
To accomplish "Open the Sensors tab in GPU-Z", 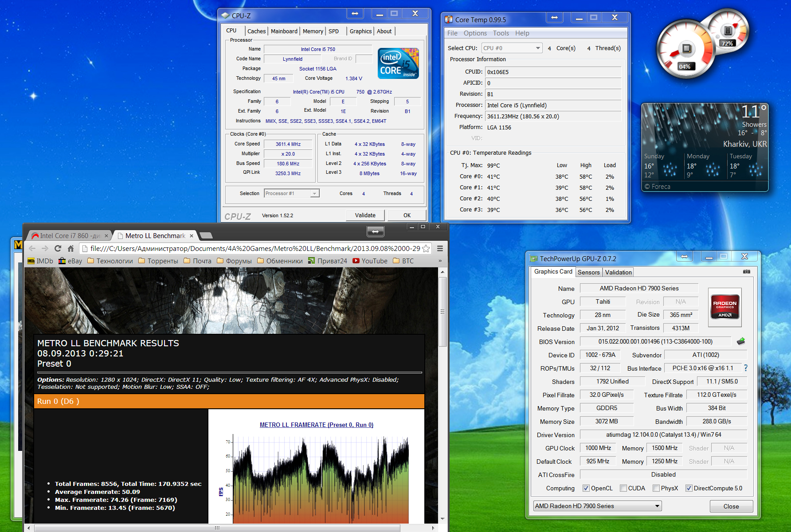I will click(588, 272).
